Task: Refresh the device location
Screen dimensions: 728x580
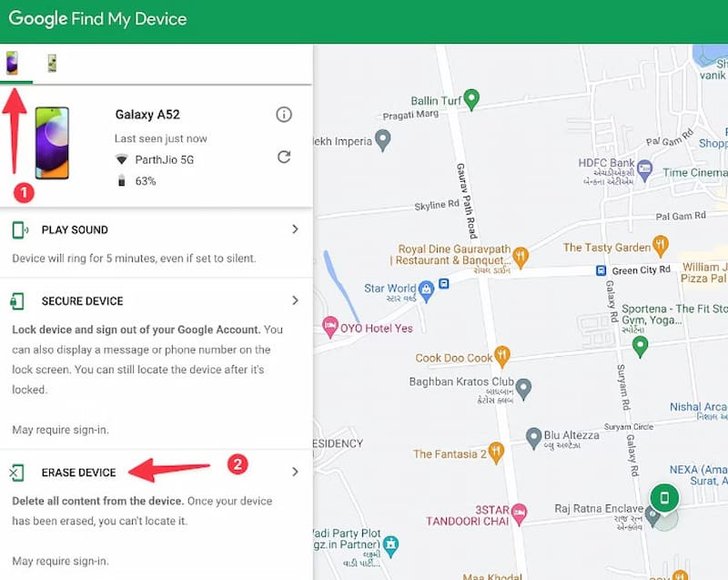Action: tap(284, 157)
